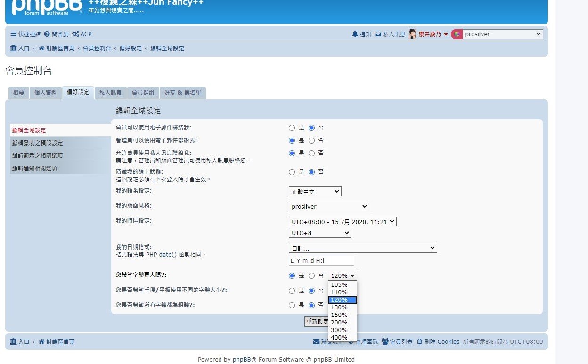Open the 自訂 date format dropdown
Screen dimensions: 588x364
click(362, 248)
